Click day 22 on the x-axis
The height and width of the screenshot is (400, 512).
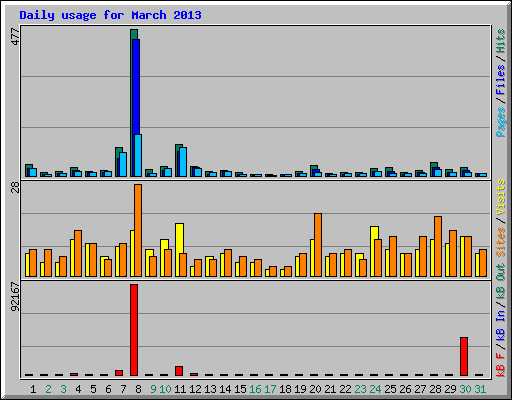pyautogui.click(x=345, y=389)
